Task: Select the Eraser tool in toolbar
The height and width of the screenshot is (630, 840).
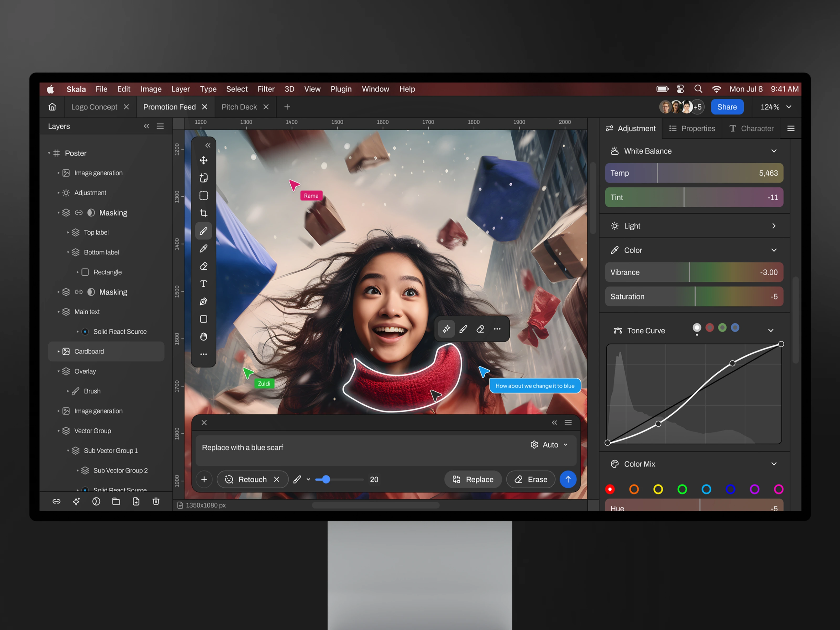Action: point(203,266)
